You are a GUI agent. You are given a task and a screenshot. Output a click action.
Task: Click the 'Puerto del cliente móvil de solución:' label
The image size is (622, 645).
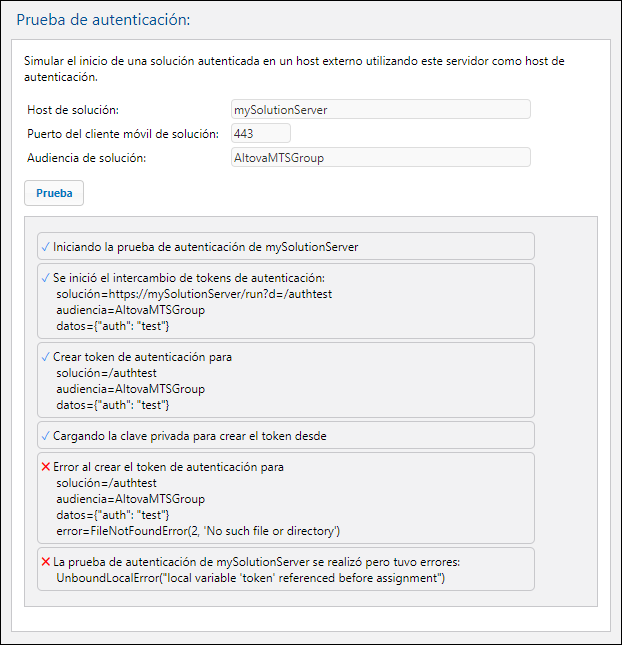(x=123, y=133)
